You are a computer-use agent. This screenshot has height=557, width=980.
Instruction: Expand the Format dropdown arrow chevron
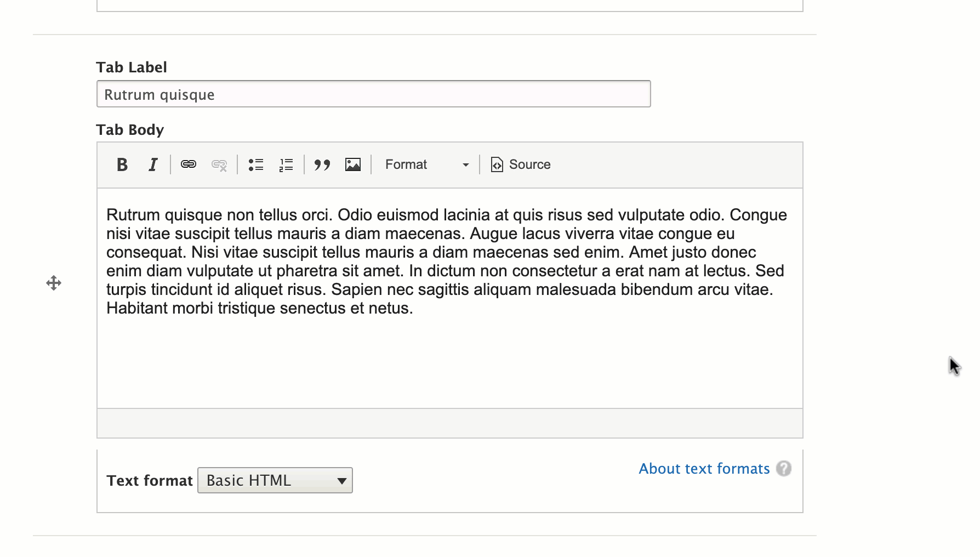pos(465,164)
